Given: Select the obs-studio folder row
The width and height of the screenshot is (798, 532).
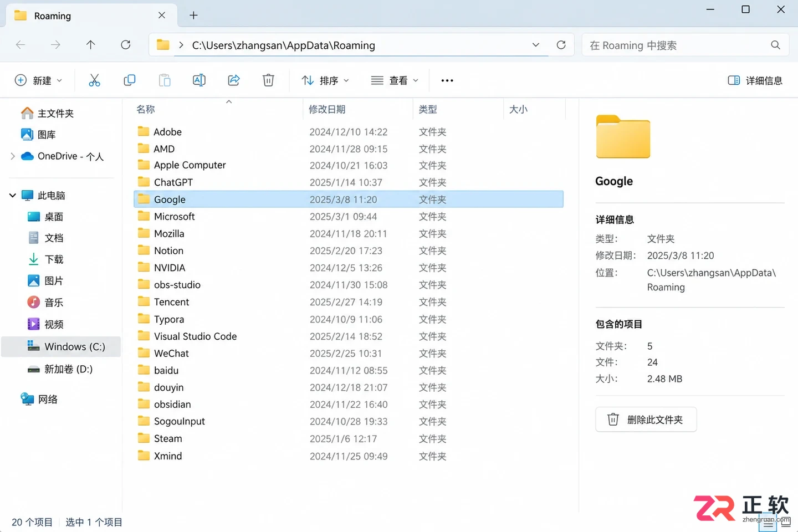Looking at the screenshot, I should [x=349, y=285].
